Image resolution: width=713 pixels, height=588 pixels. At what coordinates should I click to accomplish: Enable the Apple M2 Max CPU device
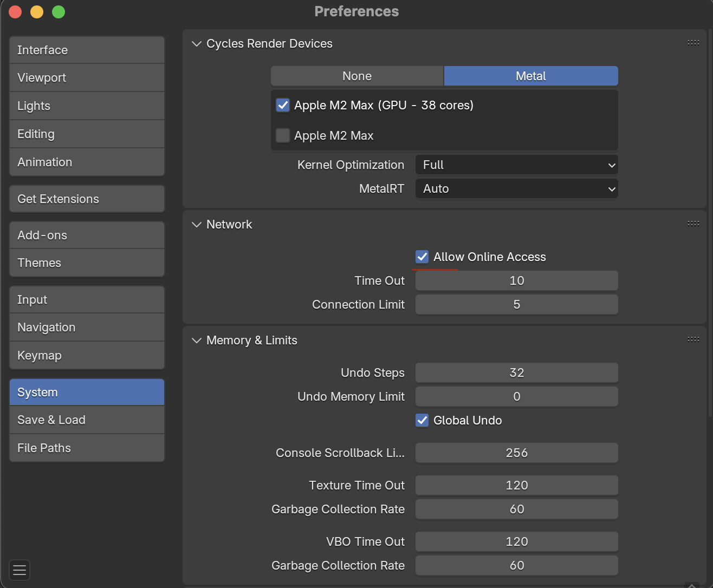tap(283, 135)
